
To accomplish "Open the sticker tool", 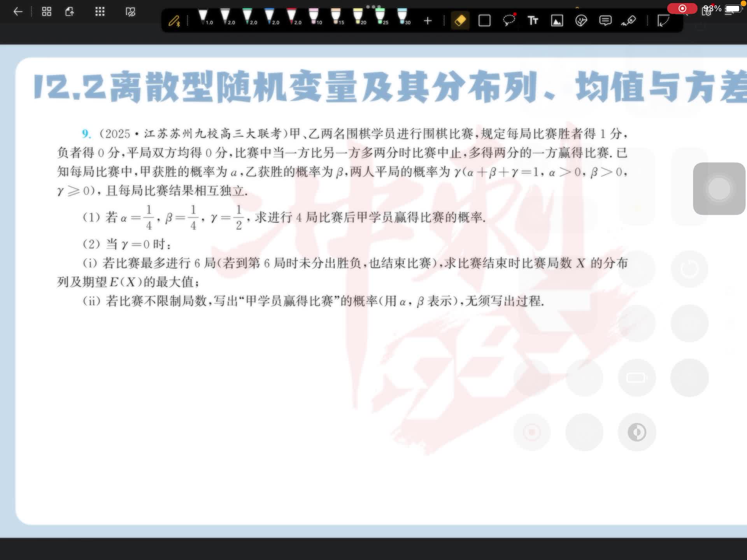I will tap(581, 21).
